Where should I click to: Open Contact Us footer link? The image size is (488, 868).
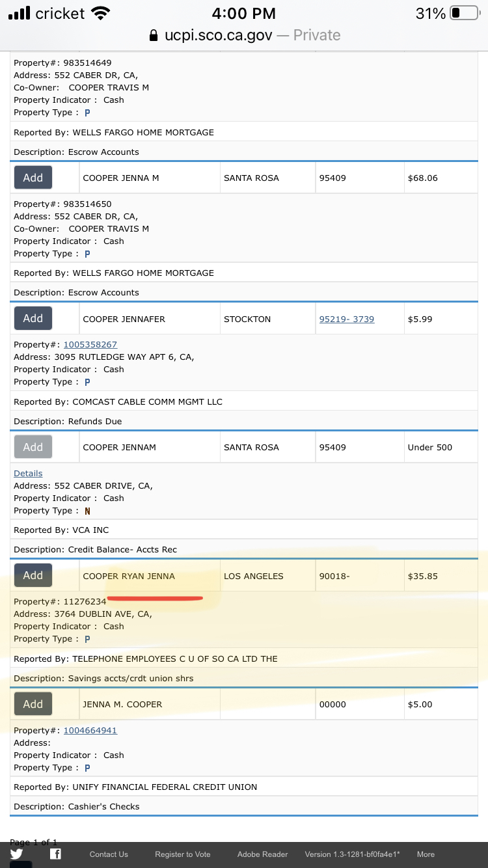coord(109,854)
